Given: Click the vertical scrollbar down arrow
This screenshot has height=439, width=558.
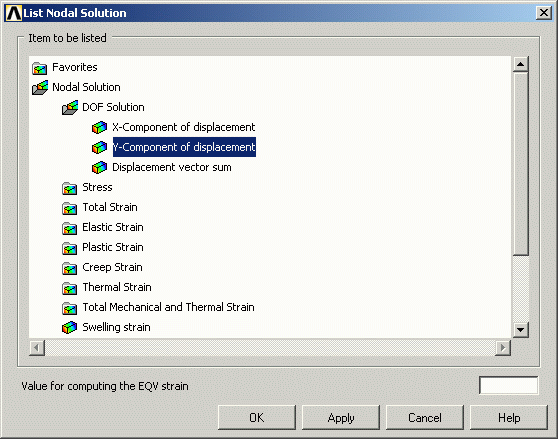Looking at the screenshot, I should pyautogui.click(x=521, y=330).
